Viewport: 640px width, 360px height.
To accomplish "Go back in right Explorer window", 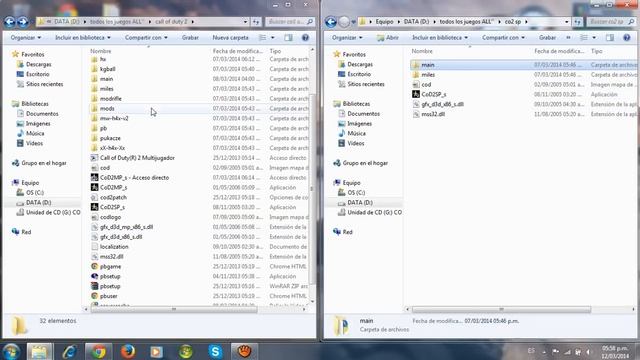I will click(331, 22).
